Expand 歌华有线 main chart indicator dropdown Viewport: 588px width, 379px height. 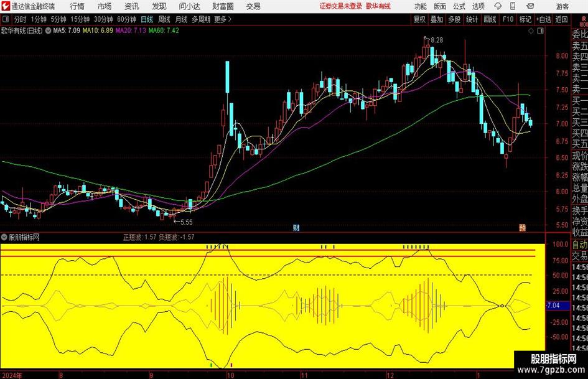click(x=49, y=30)
